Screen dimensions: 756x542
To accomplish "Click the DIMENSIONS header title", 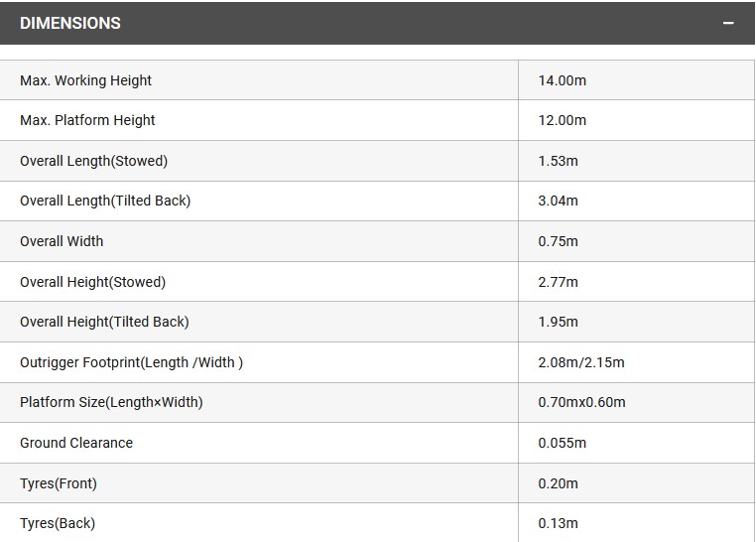I will tap(70, 23).
